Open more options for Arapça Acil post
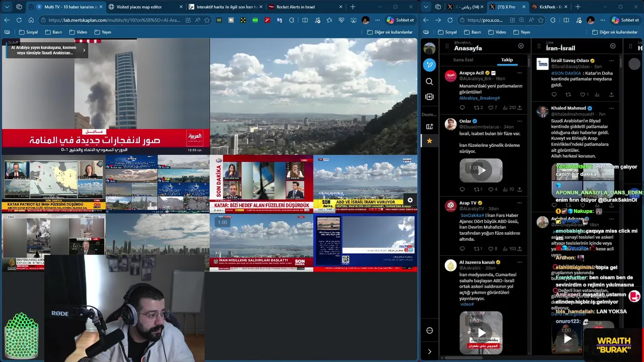This screenshot has height=362, width=644. 519,73
